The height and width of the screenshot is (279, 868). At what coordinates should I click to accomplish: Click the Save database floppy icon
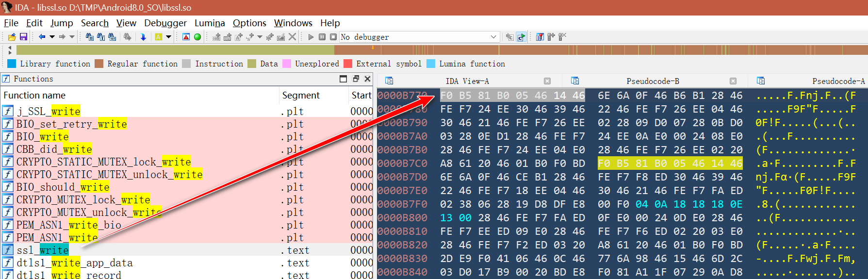(x=23, y=37)
